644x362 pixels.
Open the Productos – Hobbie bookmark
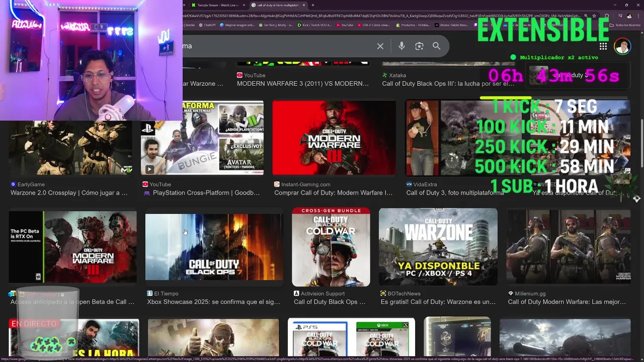pyautogui.click(x=413, y=25)
